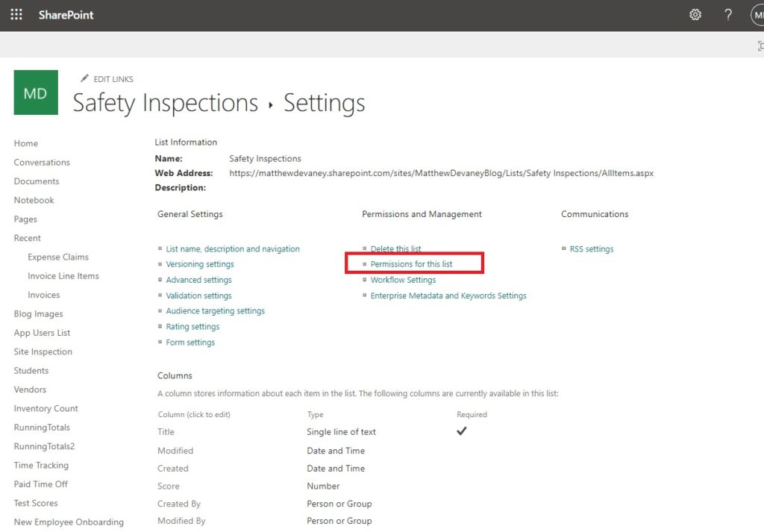
Task: Click the list web address URL text
Action: coord(442,173)
